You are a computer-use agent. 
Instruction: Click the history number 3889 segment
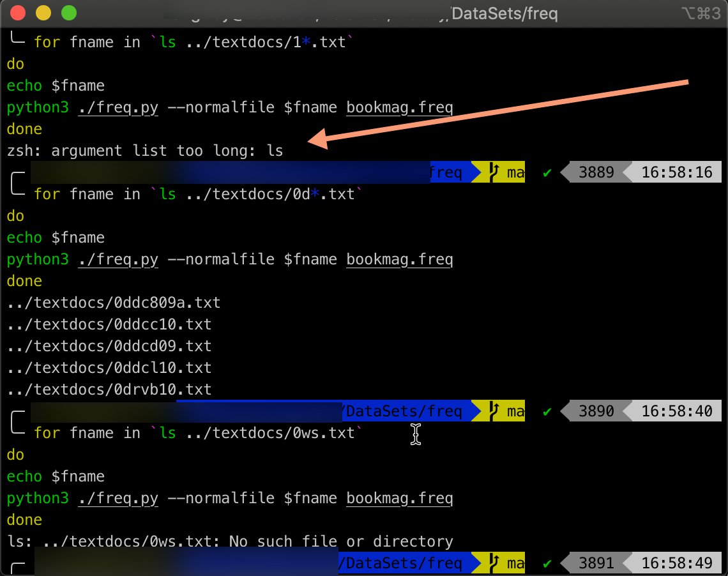595,172
